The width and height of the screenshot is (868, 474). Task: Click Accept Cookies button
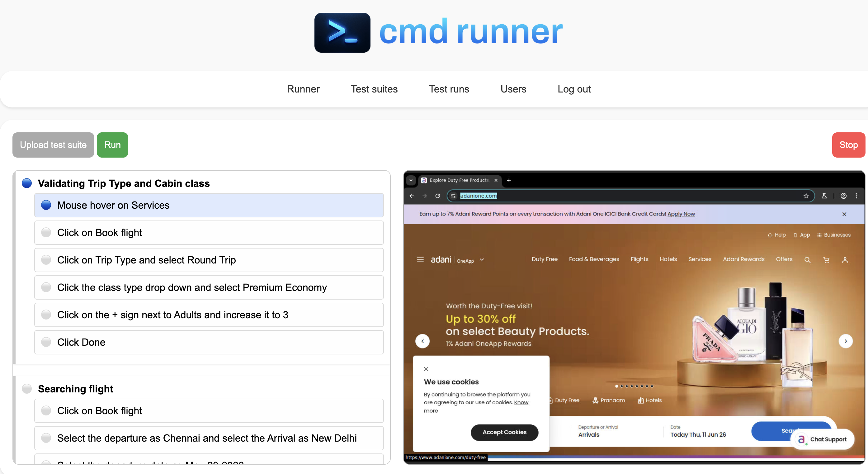(x=504, y=432)
